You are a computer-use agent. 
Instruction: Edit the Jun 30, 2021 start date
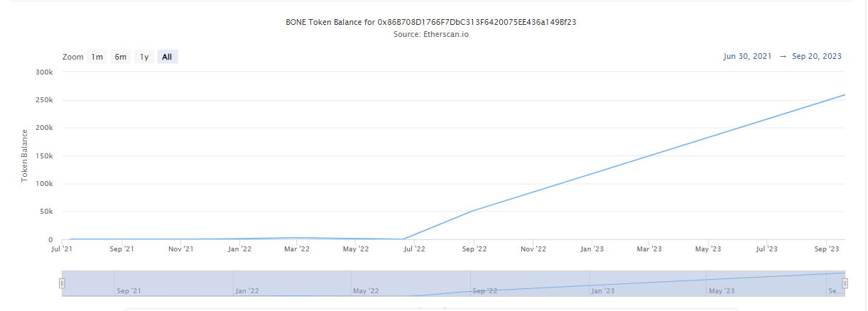pos(747,57)
